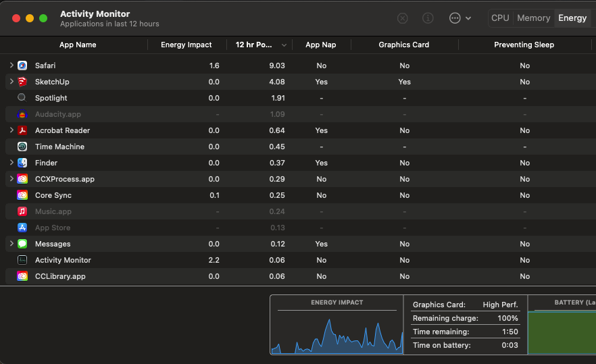Select the Messages row name
The width and height of the screenshot is (596, 364).
tap(53, 244)
